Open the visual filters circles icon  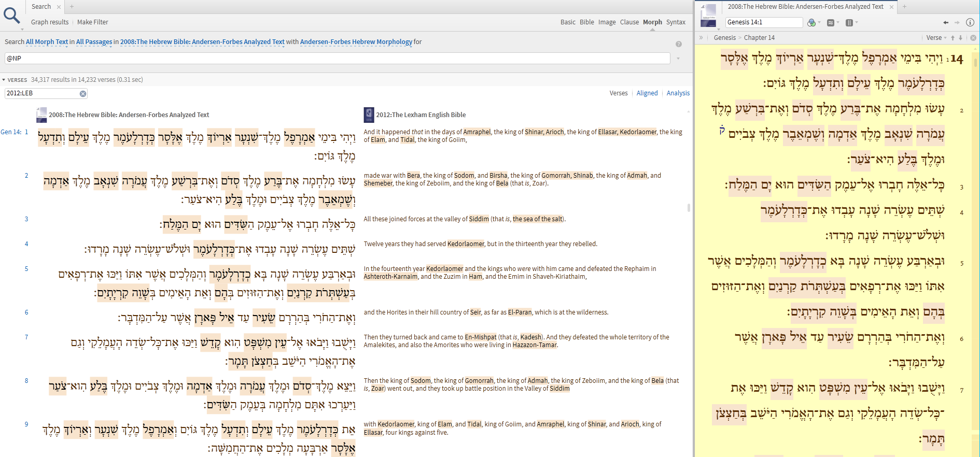[x=811, y=22]
